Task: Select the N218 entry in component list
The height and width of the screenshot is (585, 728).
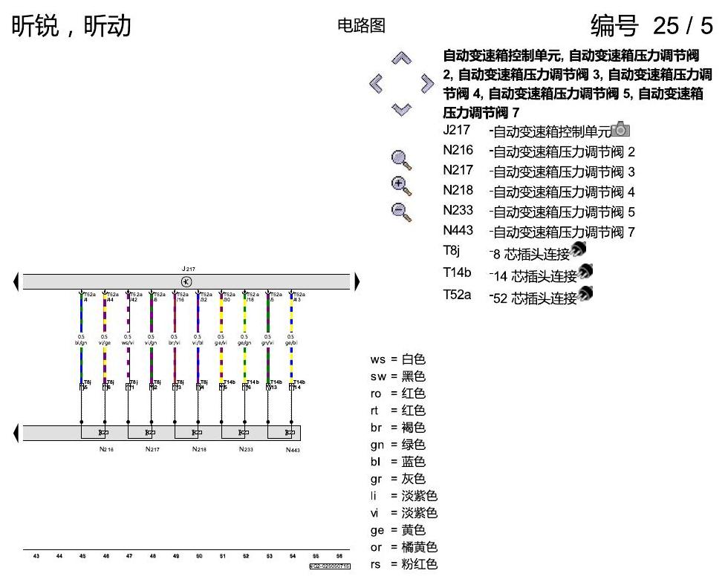Action: (x=539, y=191)
